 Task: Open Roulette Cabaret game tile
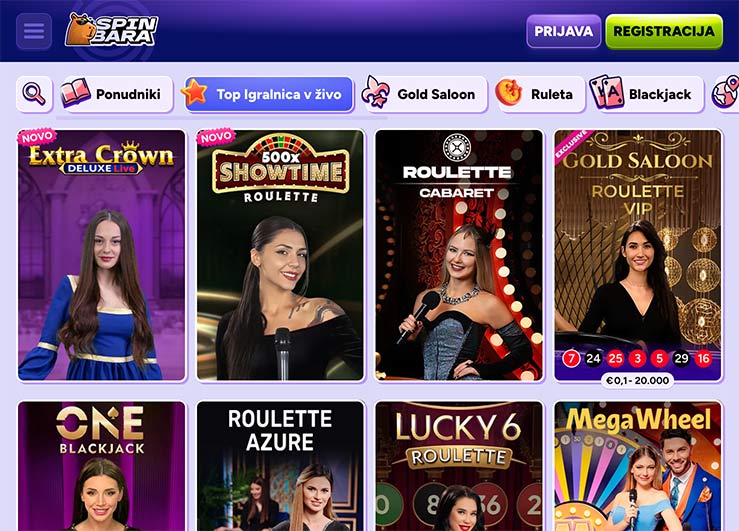[459, 255]
